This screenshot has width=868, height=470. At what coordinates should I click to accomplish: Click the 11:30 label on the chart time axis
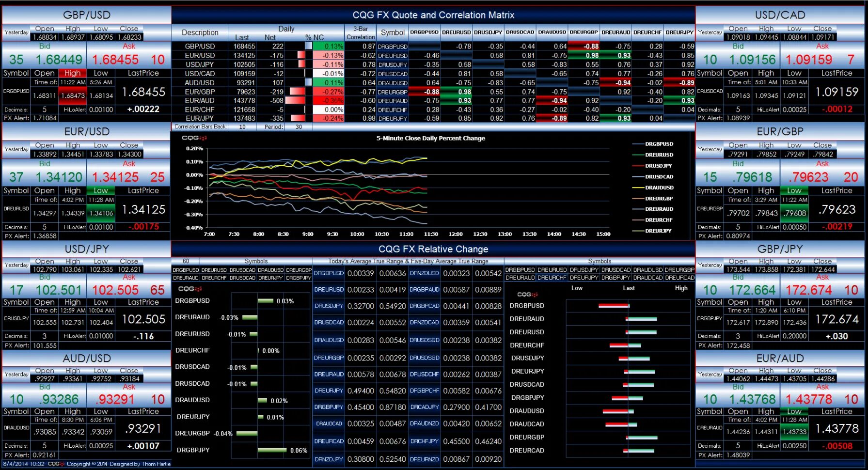click(x=431, y=234)
